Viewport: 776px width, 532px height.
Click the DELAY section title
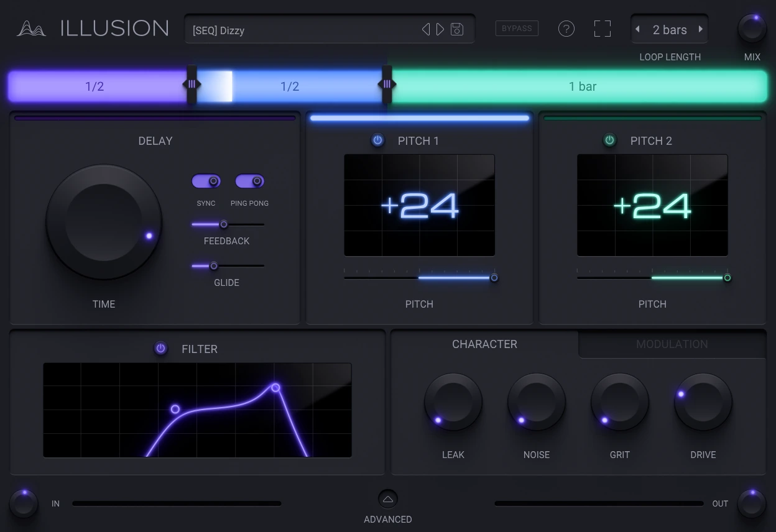pyautogui.click(x=155, y=141)
